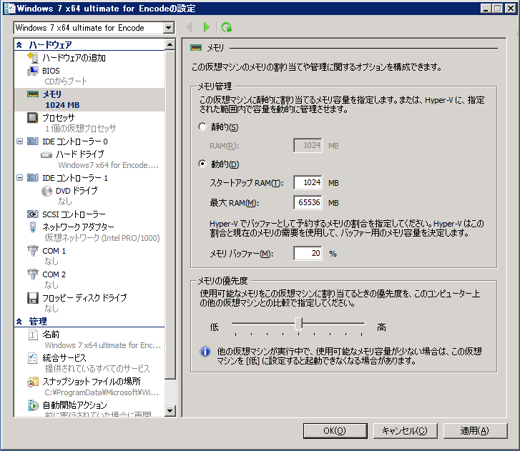Click the メモリ バッファー percentage field
The height and width of the screenshot is (451, 520).
click(308, 253)
